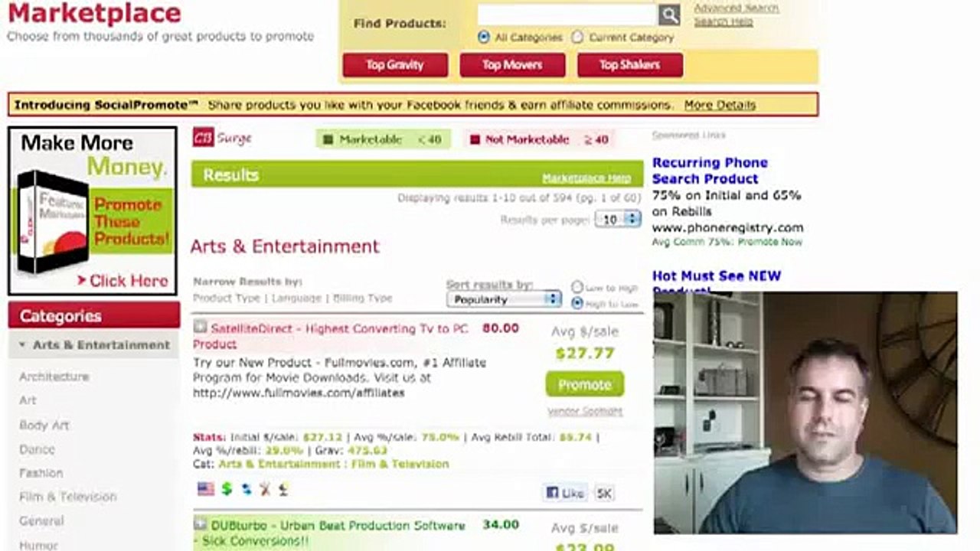
Task: Select the Fashion category
Action: click(x=41, y=473)
